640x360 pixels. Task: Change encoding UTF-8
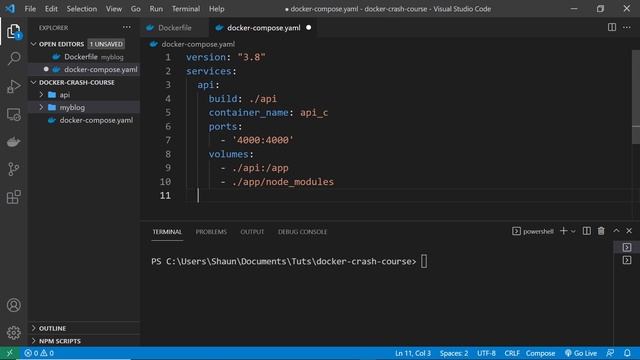486,353
